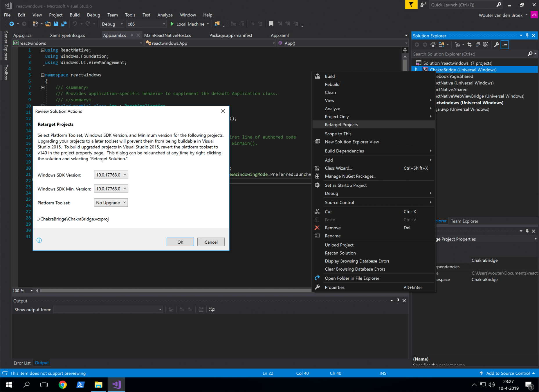Toggle the Pending Changes Filter in Solution Explorer
Screen dimensions: 539x392
tap(457, 45)
